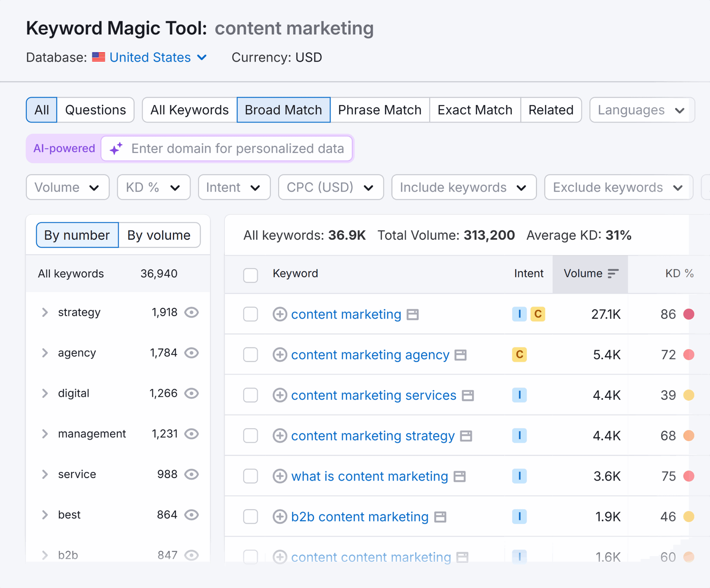Screen dimensions: 710x588
Task: Click the red KD difficulty dot beside 86
Action: (689, 314)
